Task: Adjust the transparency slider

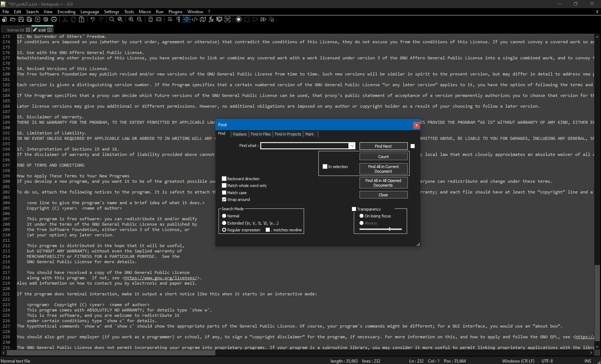Action: click(x=389, y=229)
